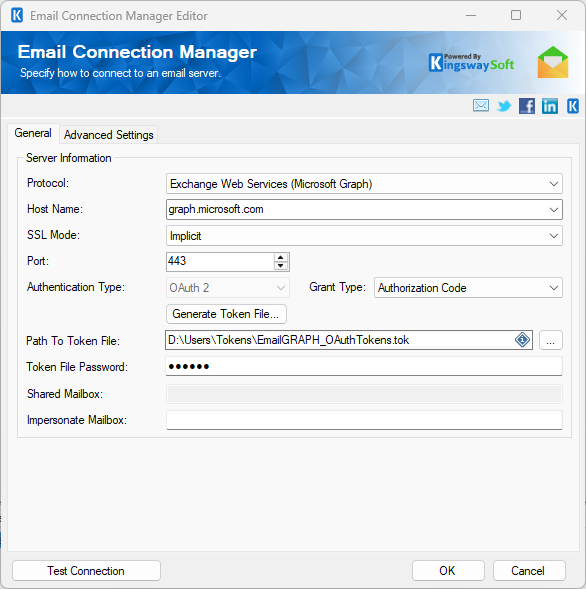Image resolution: width=586 pixels, height=589 pixels.
Task: Click the Cancel button
Action: [x=529, y=571]
